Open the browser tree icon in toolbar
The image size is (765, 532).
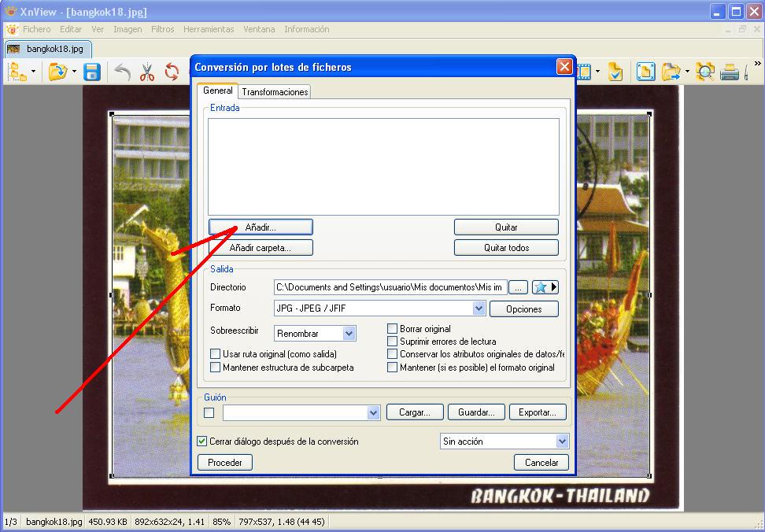click(x=18, y=72)
